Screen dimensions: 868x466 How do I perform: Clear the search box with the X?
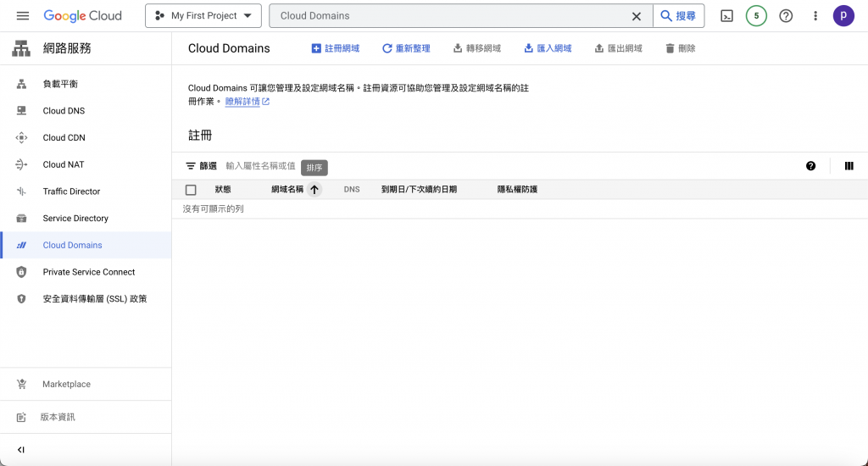click(637, 16)
